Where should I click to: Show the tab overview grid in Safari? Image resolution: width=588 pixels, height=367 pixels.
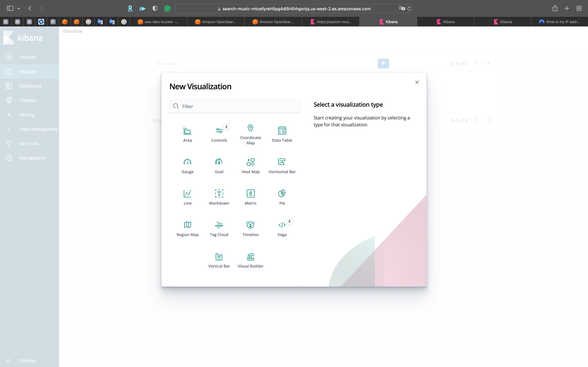point(579,8)
